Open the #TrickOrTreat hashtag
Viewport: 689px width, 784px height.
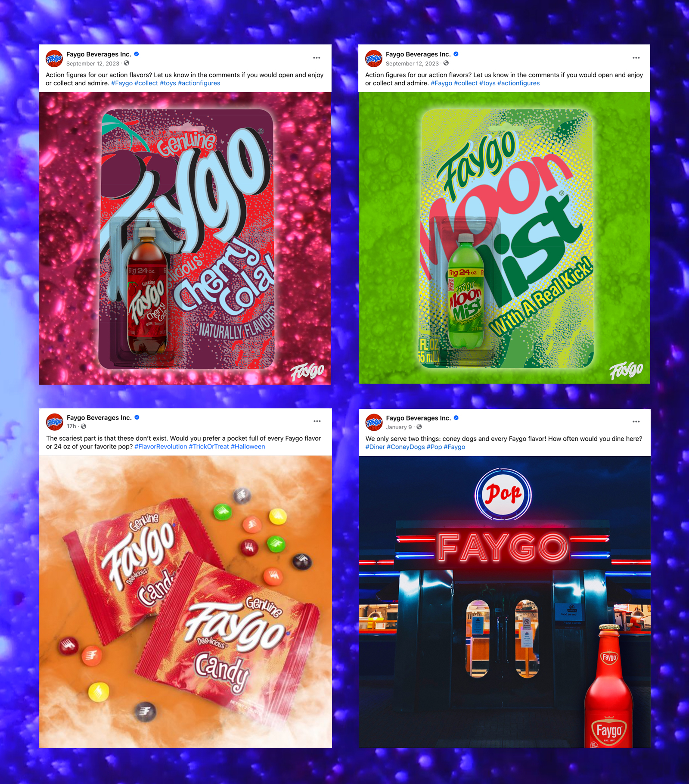tap(209, 447)
